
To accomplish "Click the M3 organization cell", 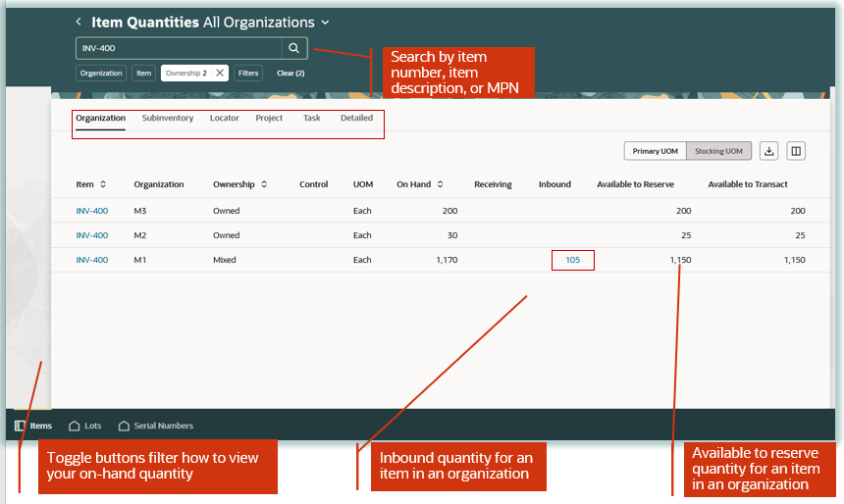I will (140, 211).
